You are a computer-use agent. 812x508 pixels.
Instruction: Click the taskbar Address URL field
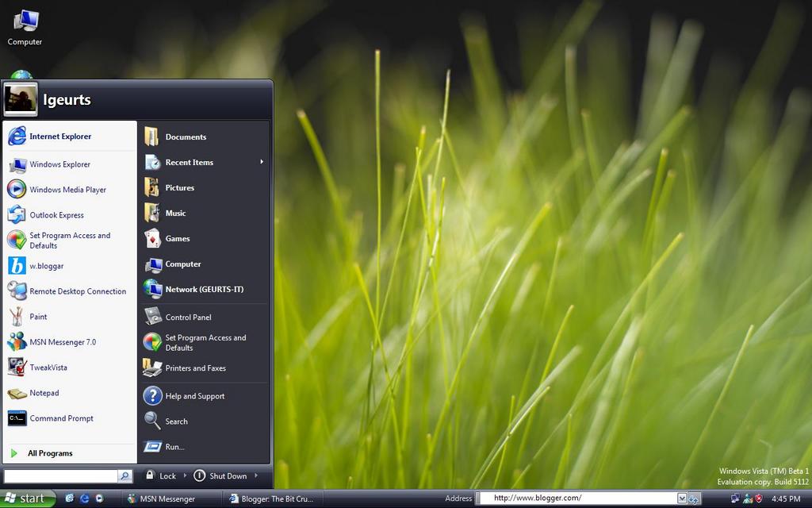pyautogui.click(x=577, y=498)
